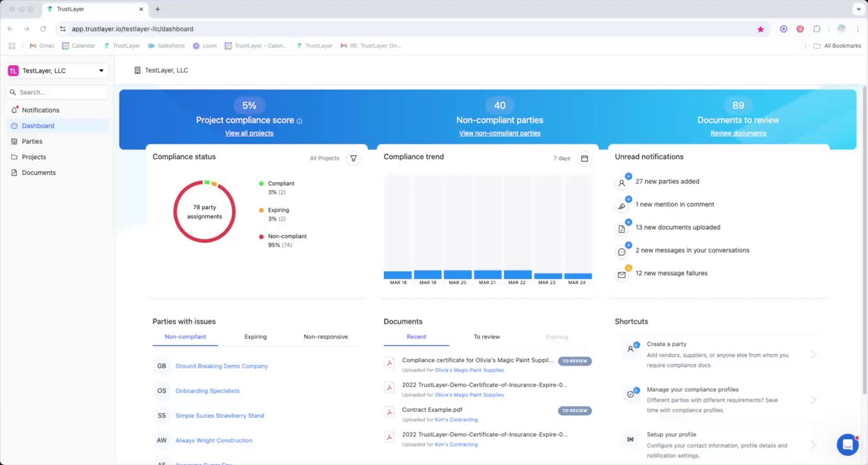This screenshot has height=465, width=868.
Task: Click Review documents link
Action: (738, 133)
